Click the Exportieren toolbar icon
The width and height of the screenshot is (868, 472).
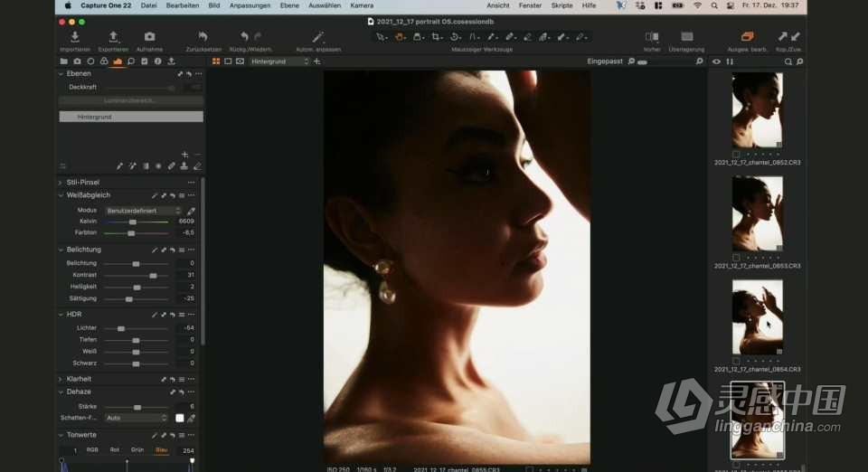click(114, 36)
